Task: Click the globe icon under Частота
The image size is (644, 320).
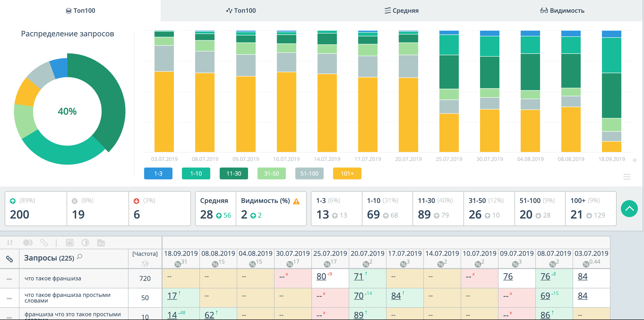Action: (145, 264)
